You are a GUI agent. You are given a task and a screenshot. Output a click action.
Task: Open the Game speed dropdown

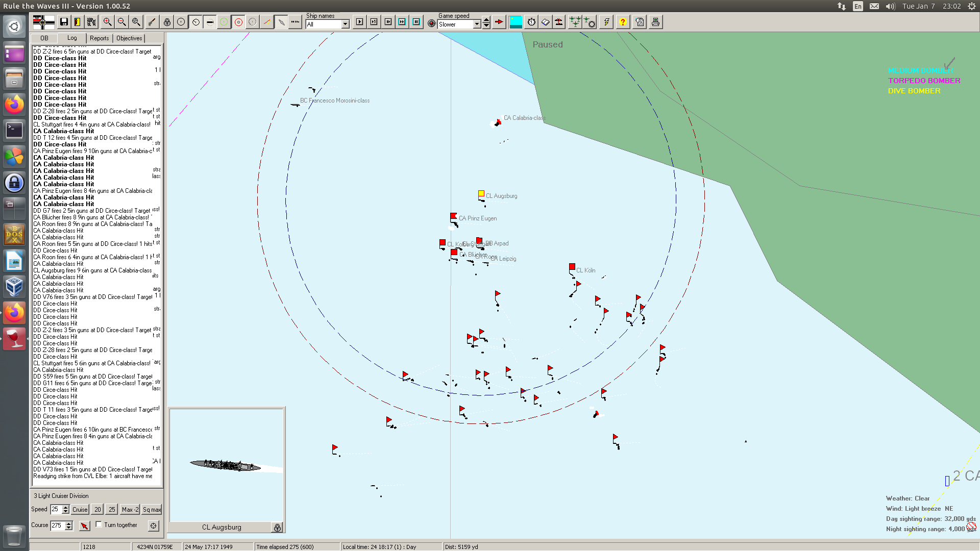(x=477, y=24)
